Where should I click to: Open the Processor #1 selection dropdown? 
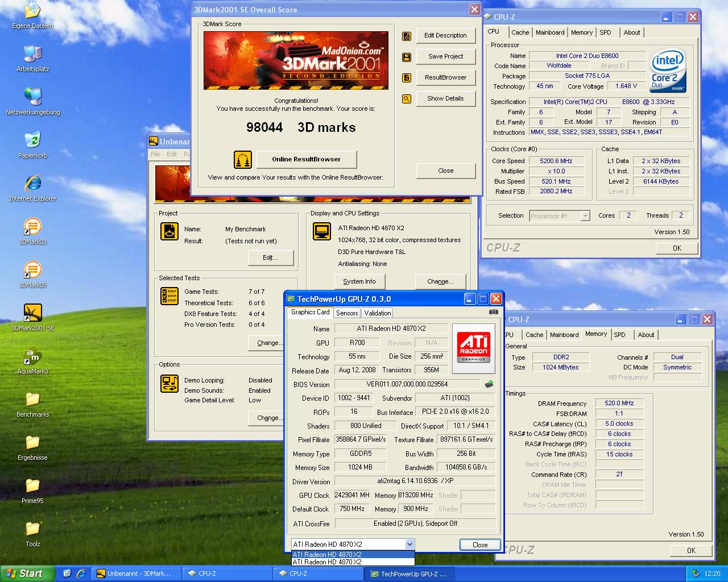[x=585, y=216]
